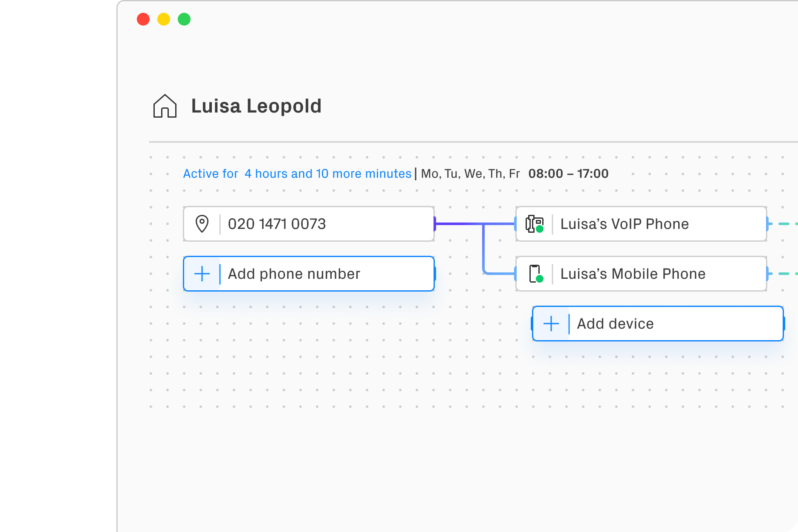Viewport: 798px width, 532px height.
Task: Click the location pin icon
Action: pyautogui.click(x=202, y=224)
